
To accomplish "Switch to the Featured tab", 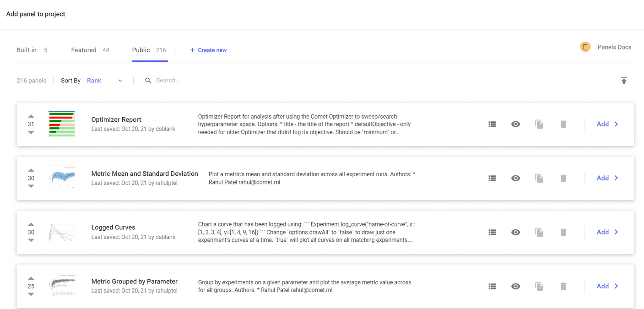I will tap(84, 50).
